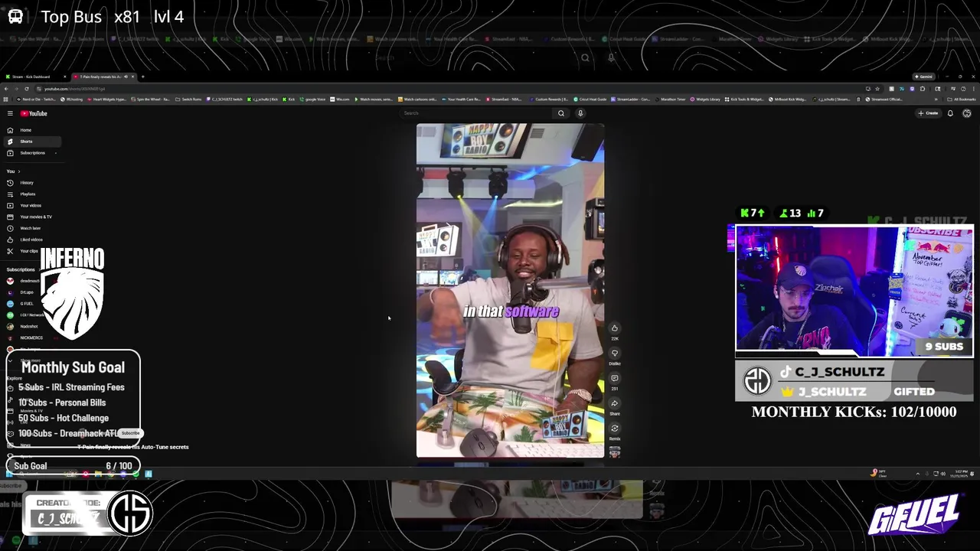Open the YouTube account avatar menu
Screen dimensions: 980x551
tap(967, 113)
